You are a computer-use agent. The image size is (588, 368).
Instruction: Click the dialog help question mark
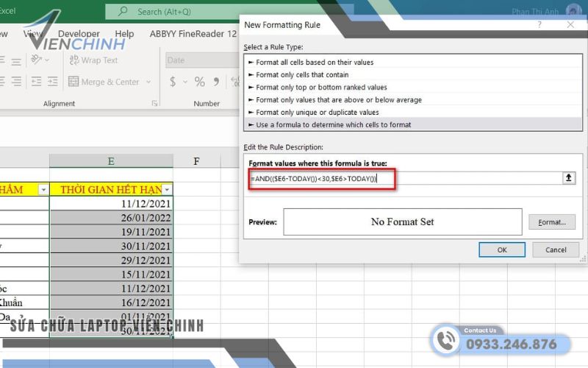tap(539, 25)
